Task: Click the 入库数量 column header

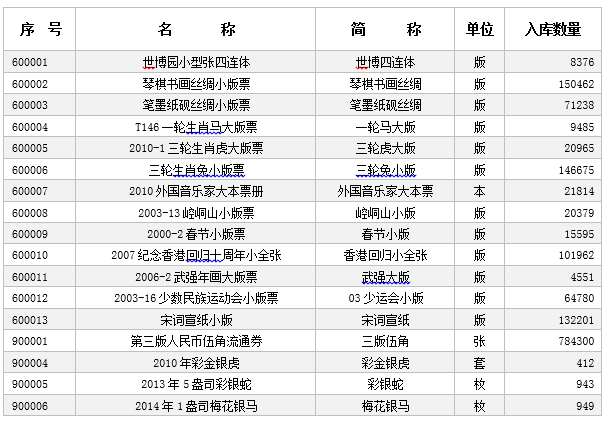Action: (x=553, y=29)
